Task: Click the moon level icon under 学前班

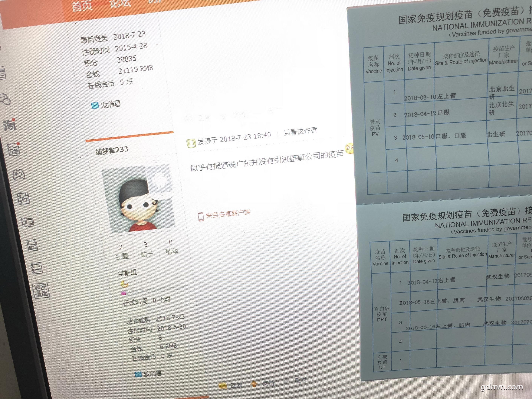Action: 124,284
